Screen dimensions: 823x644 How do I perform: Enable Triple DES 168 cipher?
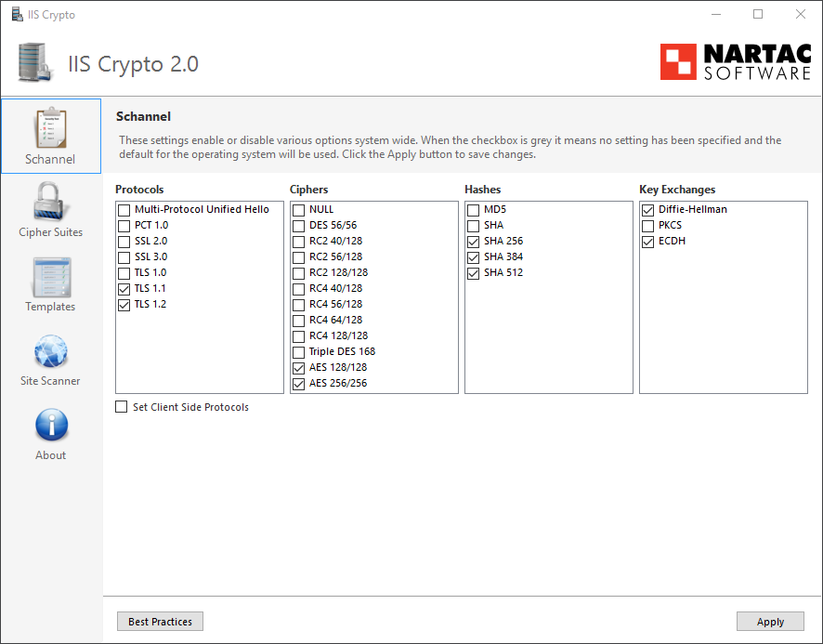299,352
